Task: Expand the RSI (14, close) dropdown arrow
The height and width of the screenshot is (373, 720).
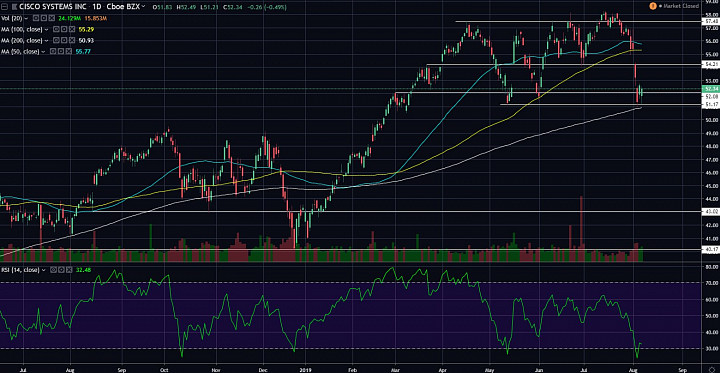Action: (44, 270)
